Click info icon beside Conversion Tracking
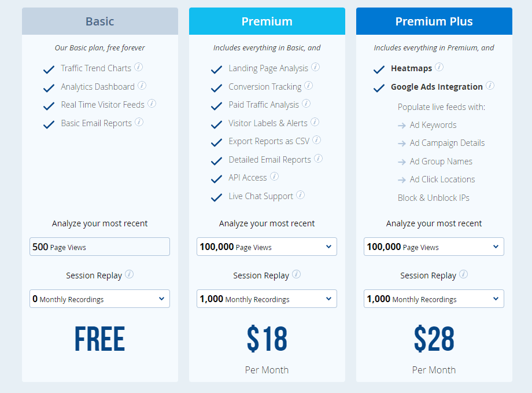Image resolution: width=532 pixels, height=393 pixels. click(309, 86)
